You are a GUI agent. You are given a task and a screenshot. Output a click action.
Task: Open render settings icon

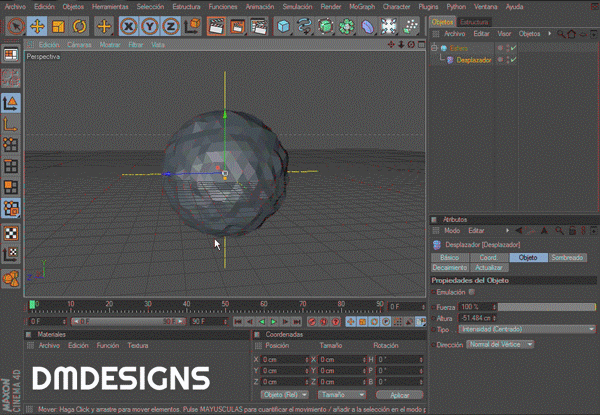pyautogui.click(x=259, y=26)
